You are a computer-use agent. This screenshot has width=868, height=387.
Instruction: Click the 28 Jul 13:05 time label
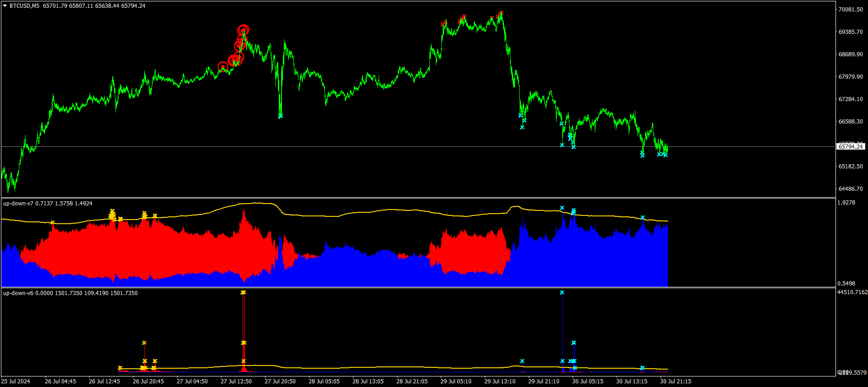pos(368,382)
